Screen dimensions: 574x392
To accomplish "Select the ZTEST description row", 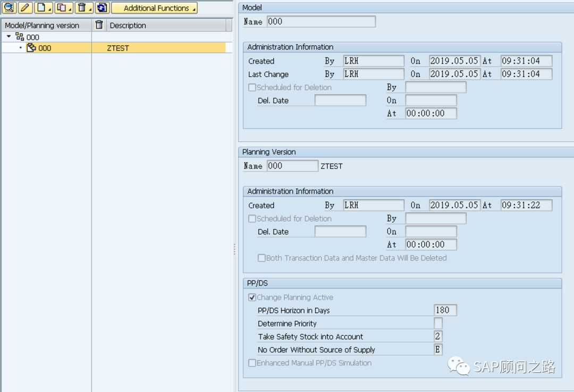I will [x=118, y=48].
